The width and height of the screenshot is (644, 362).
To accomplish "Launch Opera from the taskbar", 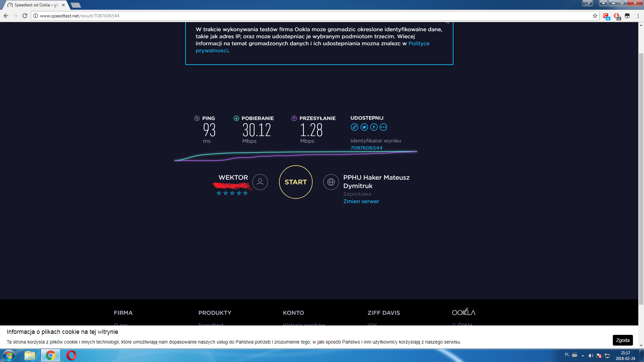I will 71,355.
